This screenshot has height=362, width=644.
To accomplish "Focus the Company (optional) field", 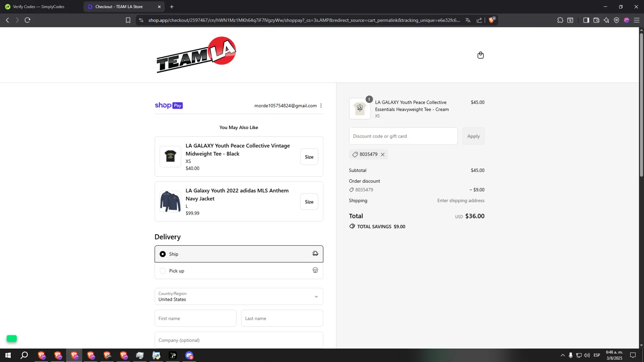I will (x=239, y=340).
